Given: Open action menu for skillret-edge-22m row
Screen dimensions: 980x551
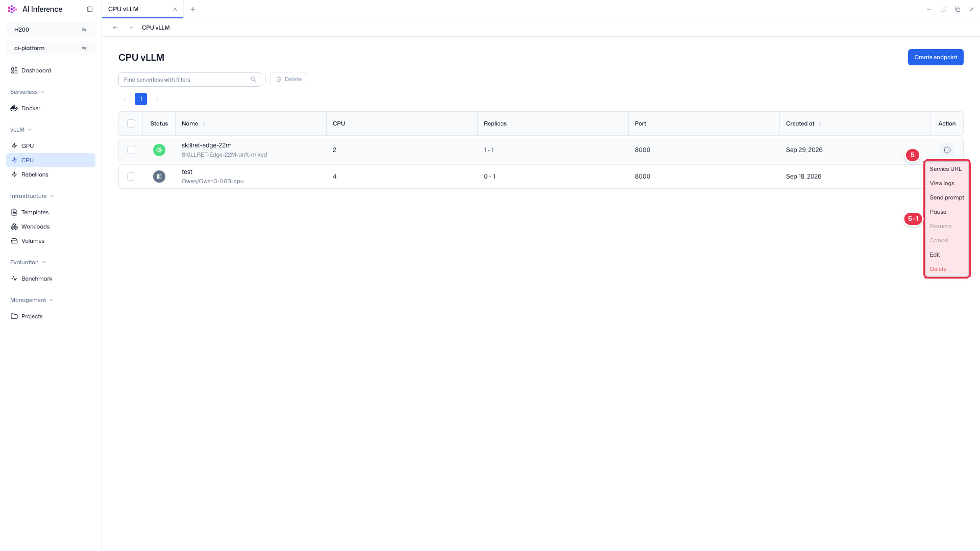Looking at the screenshot, I should coord(947,150).
